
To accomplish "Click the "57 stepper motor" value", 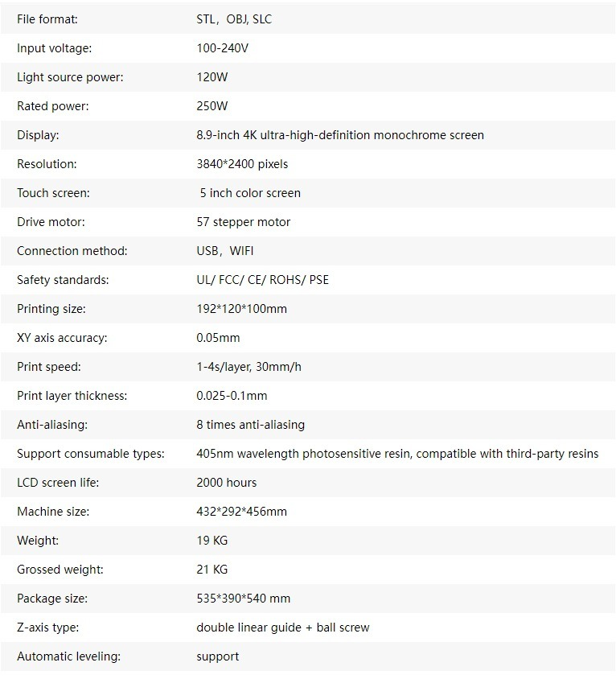I will pyautogui.click(x=244, y=222).
